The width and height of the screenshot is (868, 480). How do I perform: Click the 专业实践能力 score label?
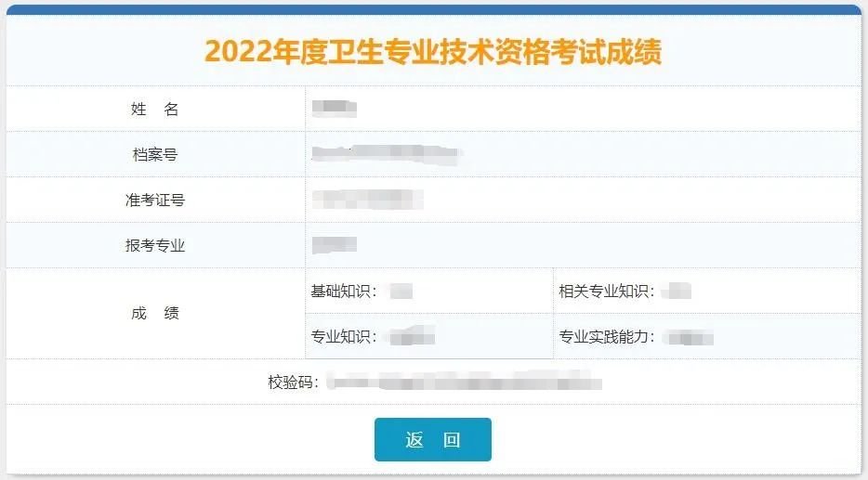click(x=607, y=336)
